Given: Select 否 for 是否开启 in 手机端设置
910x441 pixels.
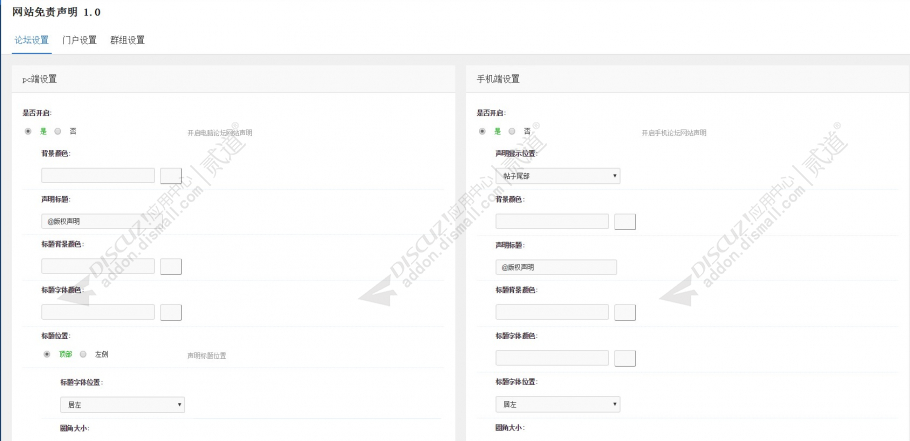Looking at the screenshot, I should click(x=512, y=131).
